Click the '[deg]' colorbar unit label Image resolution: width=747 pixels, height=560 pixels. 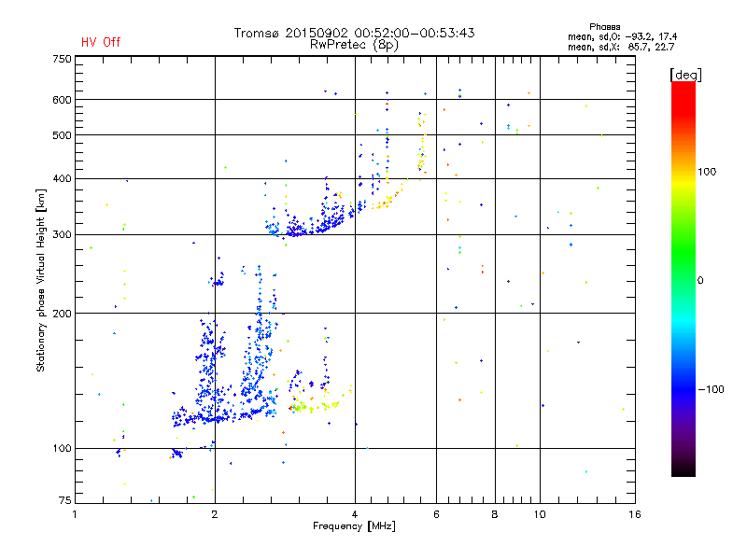[x=685, y=75]
